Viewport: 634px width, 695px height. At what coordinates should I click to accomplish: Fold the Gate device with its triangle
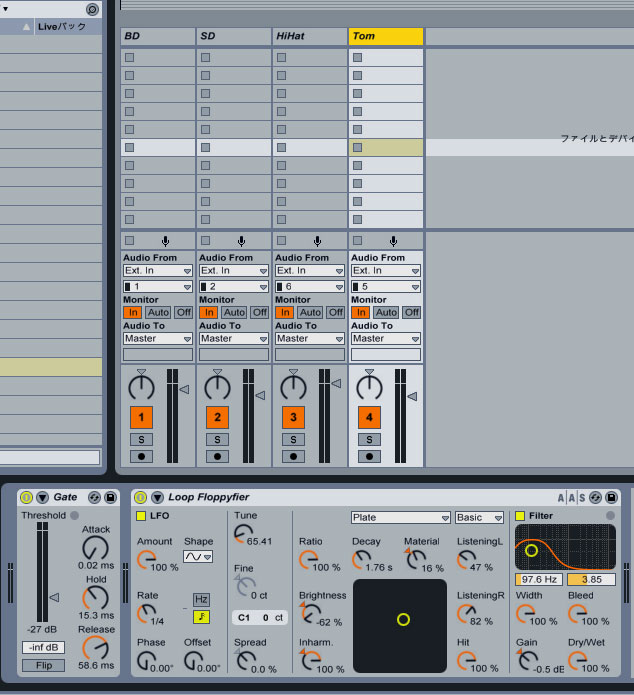tap(43, 497)
